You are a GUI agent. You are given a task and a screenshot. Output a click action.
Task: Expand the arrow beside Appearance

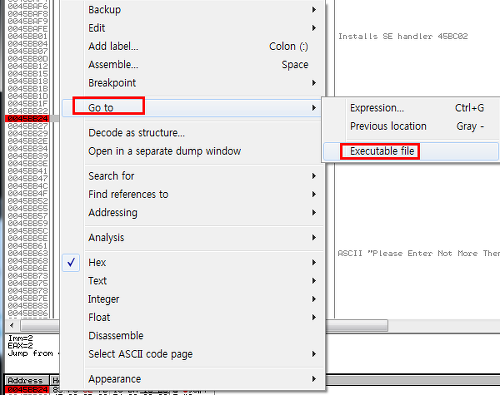[314, 379]
